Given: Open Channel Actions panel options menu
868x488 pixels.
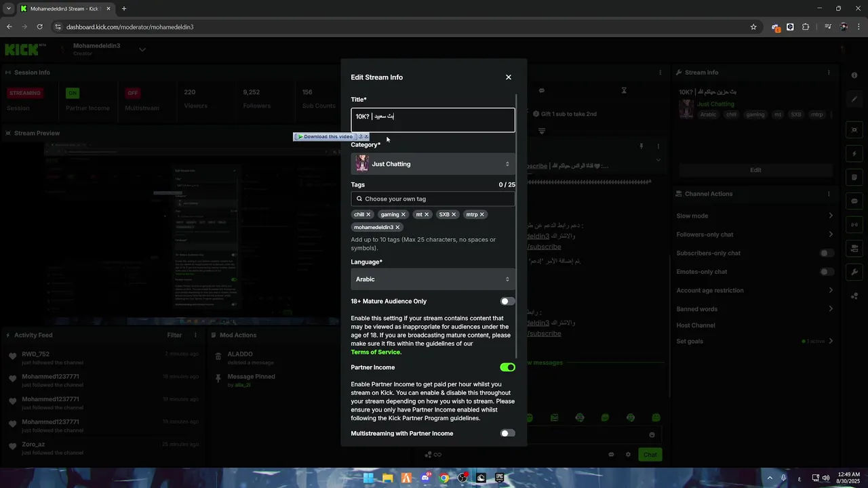Looking at the screenshot, I should click(x=829, y=194).
